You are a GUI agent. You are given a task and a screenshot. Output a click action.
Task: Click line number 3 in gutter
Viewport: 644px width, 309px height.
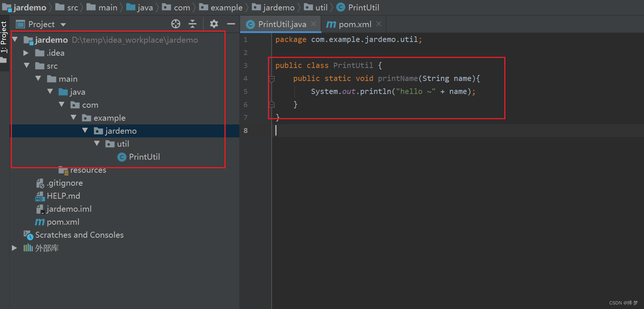click(245, 65)
